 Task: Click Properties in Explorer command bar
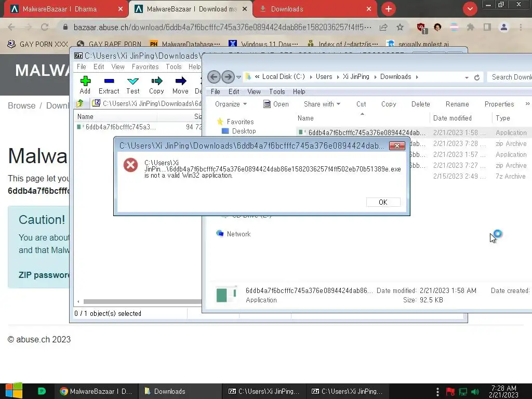(499, 104)
